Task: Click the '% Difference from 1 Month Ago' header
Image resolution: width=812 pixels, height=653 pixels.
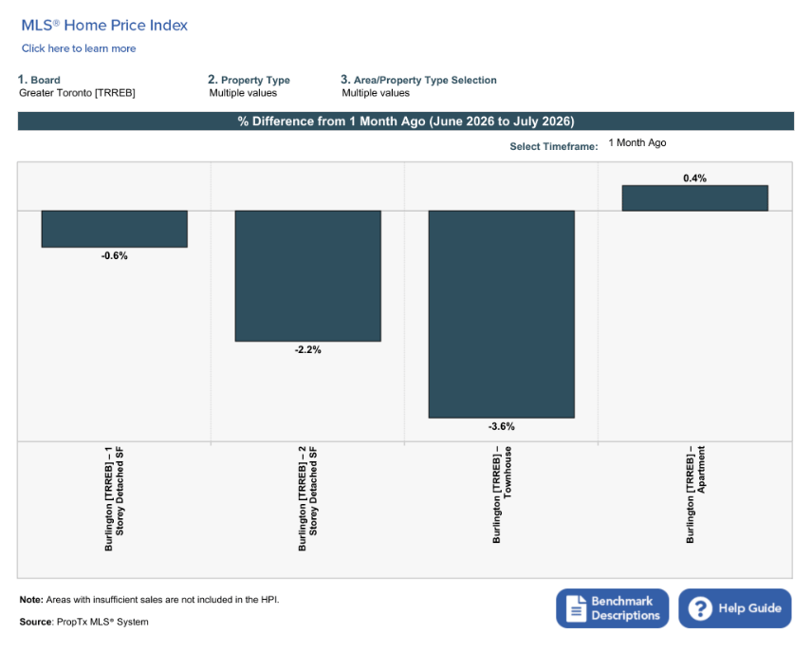Action: [x=405, y=121]
